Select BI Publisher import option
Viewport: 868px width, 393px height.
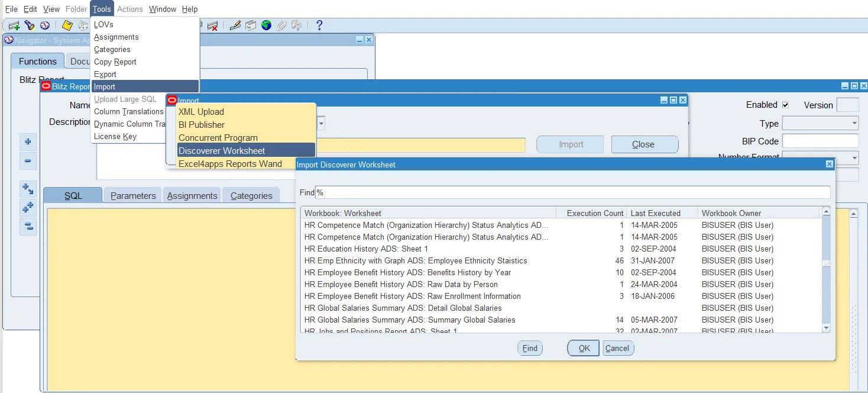(x=246, y=124)
